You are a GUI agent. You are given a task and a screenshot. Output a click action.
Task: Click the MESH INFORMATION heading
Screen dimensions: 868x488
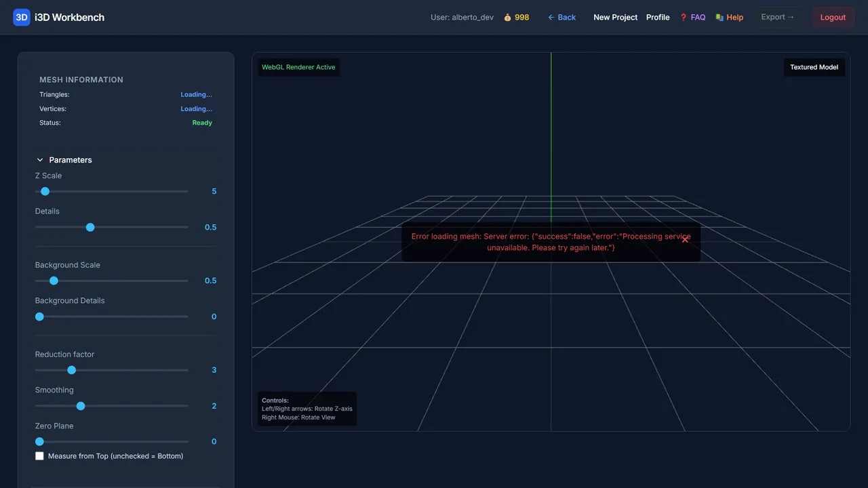[81, 80]
